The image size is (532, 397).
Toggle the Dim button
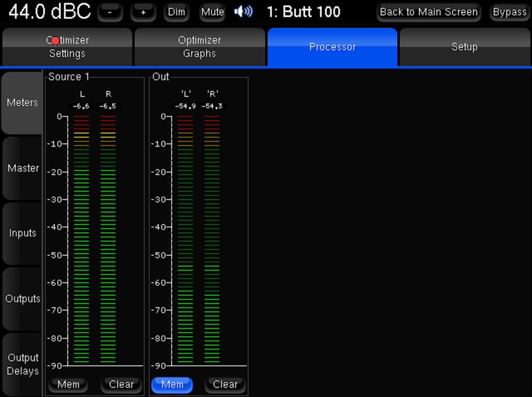click(176, 12)
